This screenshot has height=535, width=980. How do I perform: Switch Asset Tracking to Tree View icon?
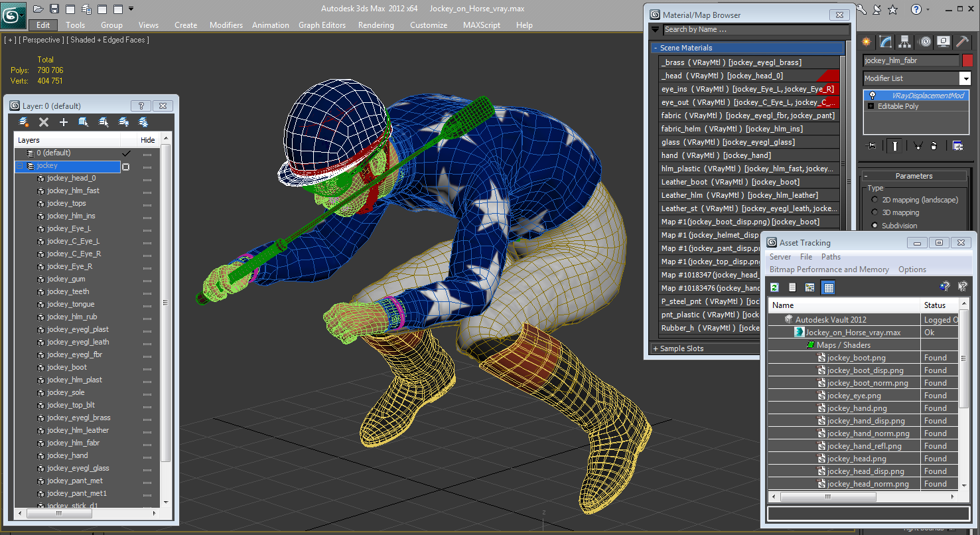point(810,287)
